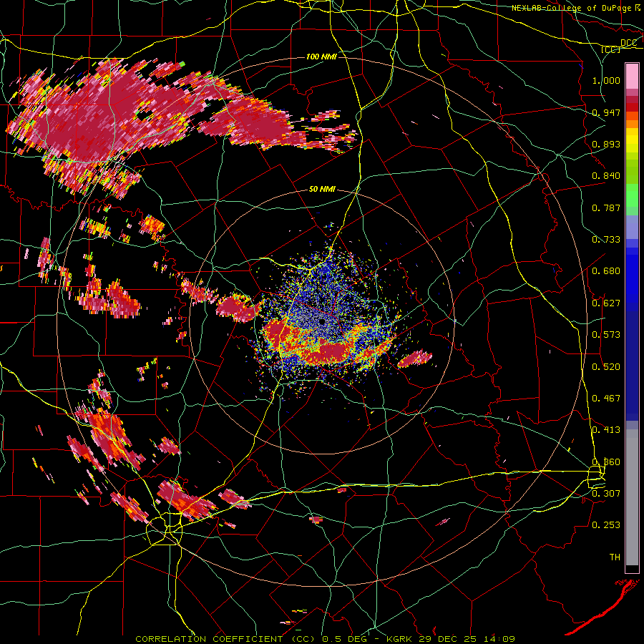Click the [CC] legend unit label

[x=611, y=49]
